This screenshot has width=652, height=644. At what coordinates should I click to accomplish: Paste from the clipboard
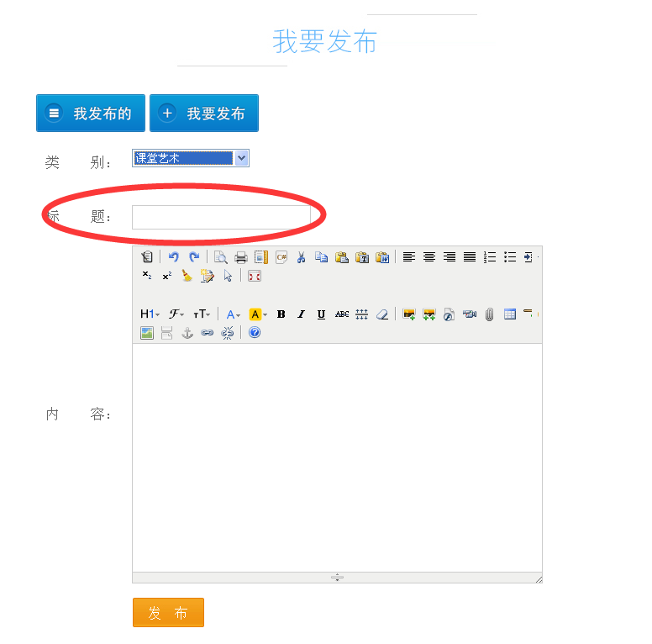342,257
